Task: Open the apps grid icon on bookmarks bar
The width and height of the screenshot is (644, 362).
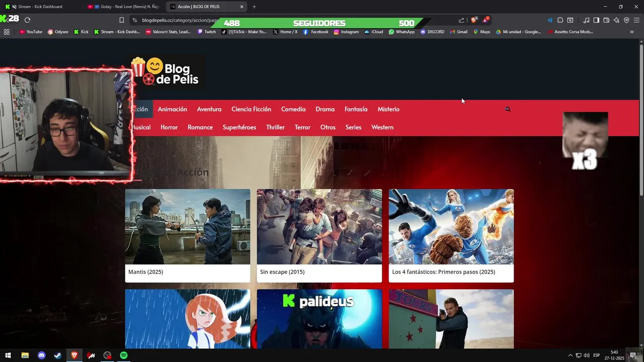Action: click(7, 32)
